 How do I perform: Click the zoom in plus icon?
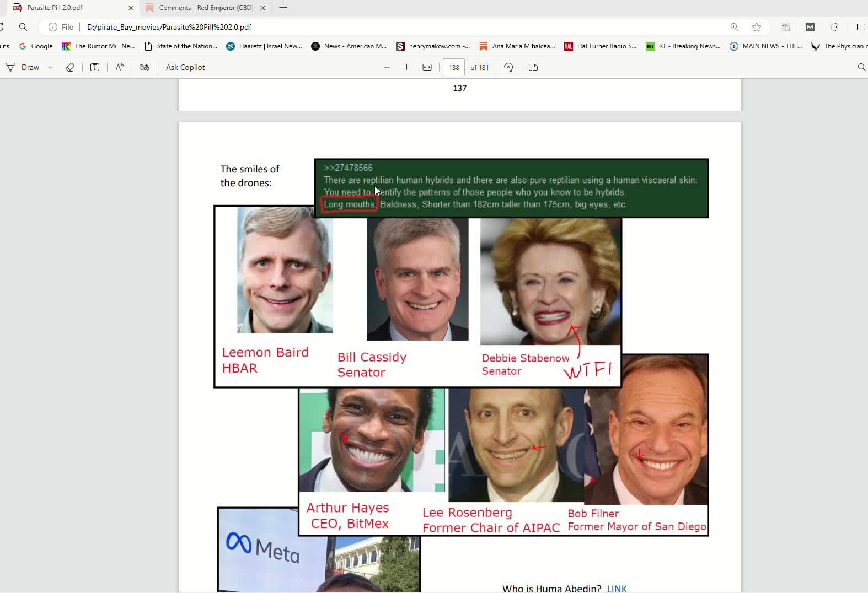pos(407,67)
